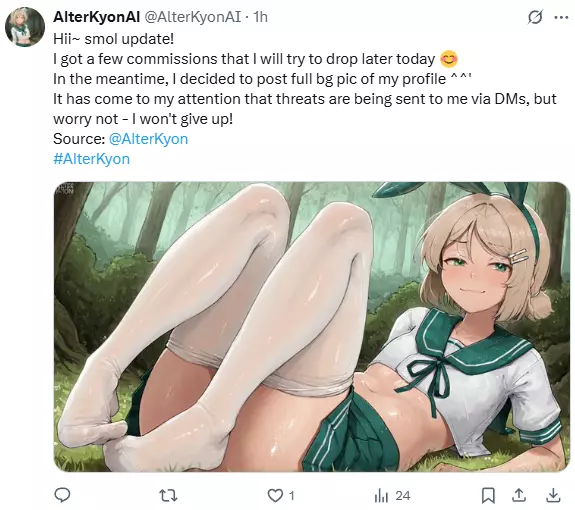Open the attached image in the post
The height and width of the screenshot is (510, 575).
point(312,327)
